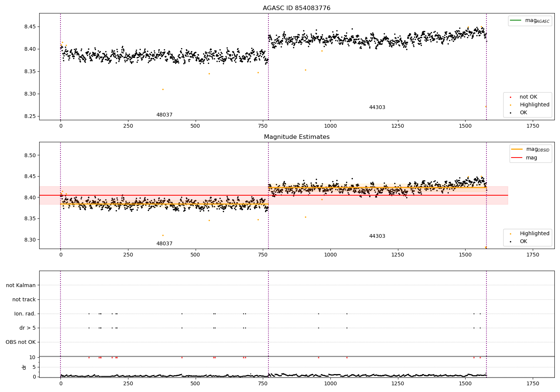Viewport: 560px width, 392px height.
Task: Select the mag OBSID legend label
Action: coord(538,149)
